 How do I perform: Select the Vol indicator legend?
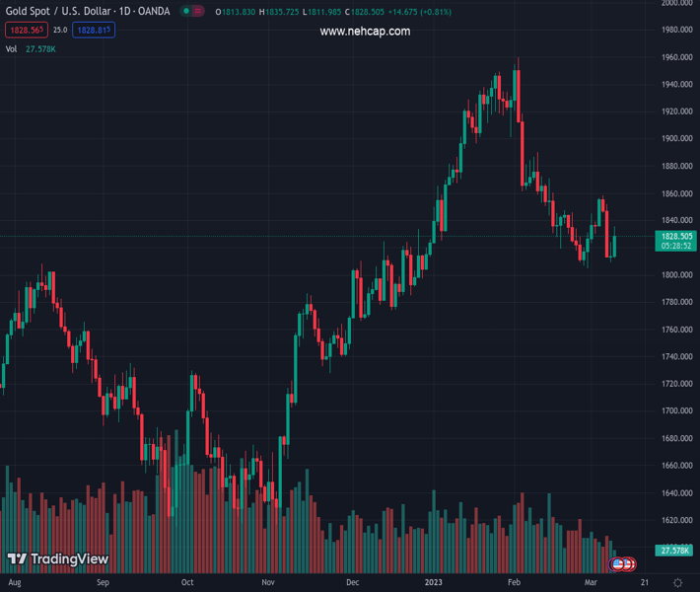coord(12,48)
